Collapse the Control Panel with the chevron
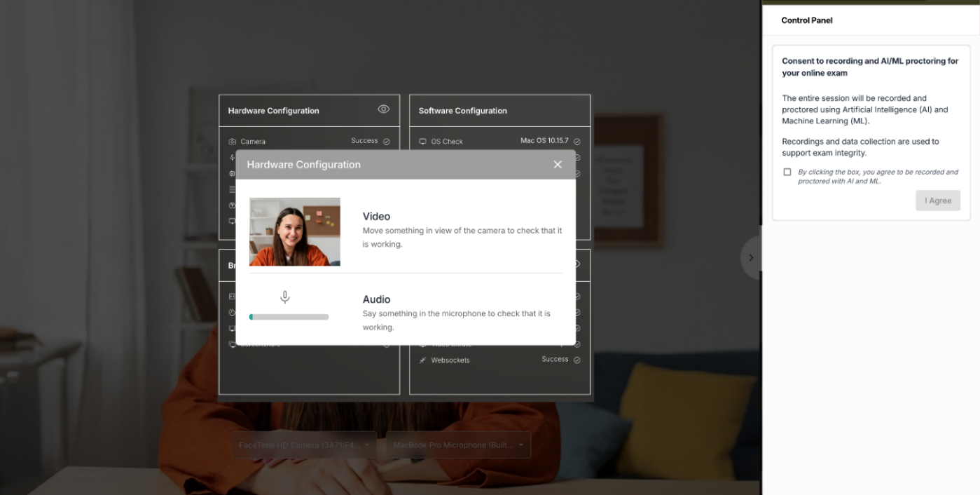The image size is (980, 495). [751, 258]
